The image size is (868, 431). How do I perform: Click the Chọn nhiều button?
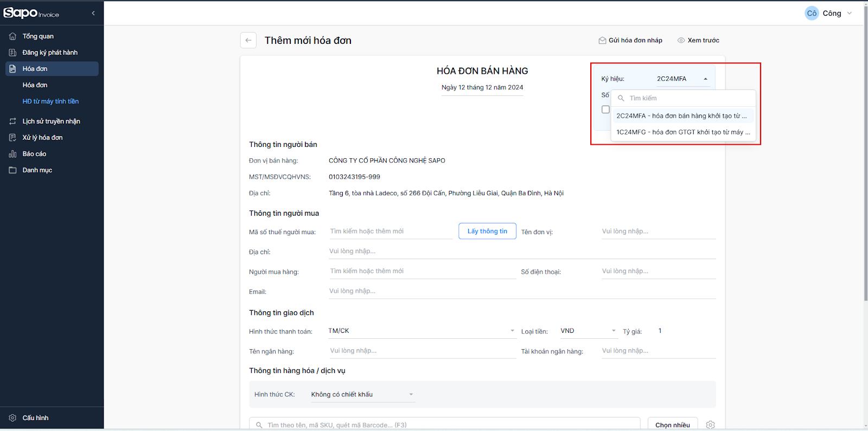(673, 424)
